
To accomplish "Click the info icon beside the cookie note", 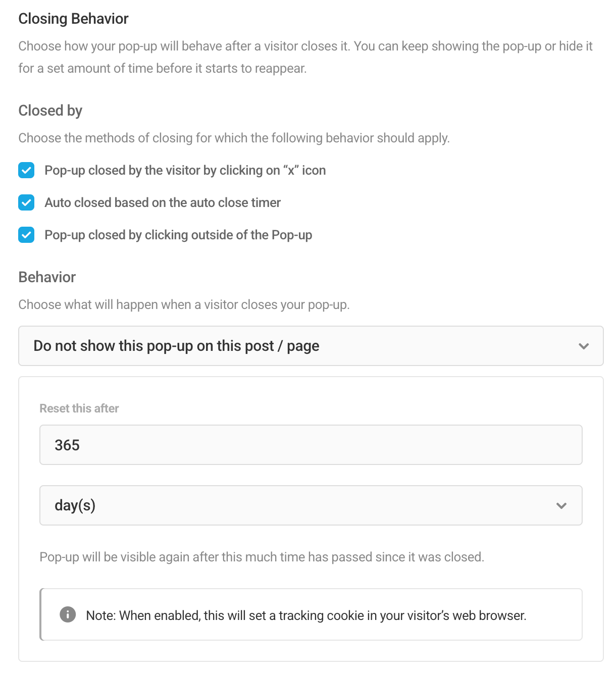I will coord(68,614).
